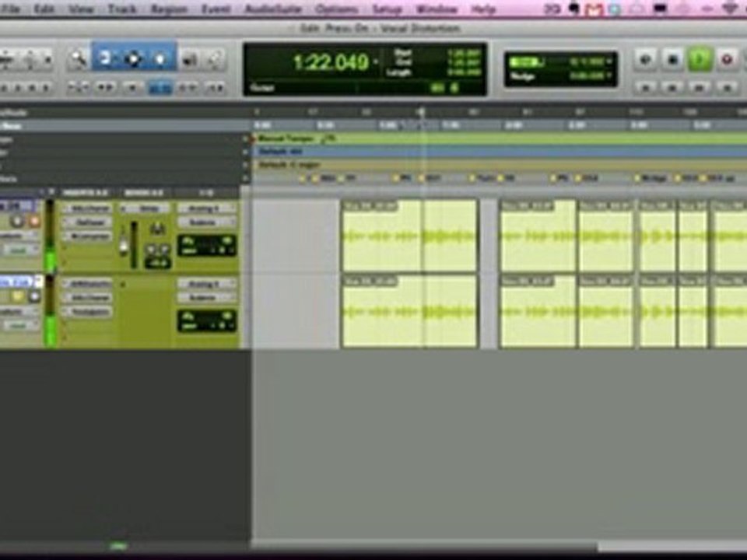Open the Options menu
Screen dimensions: 747x560
tap(337, 9)
